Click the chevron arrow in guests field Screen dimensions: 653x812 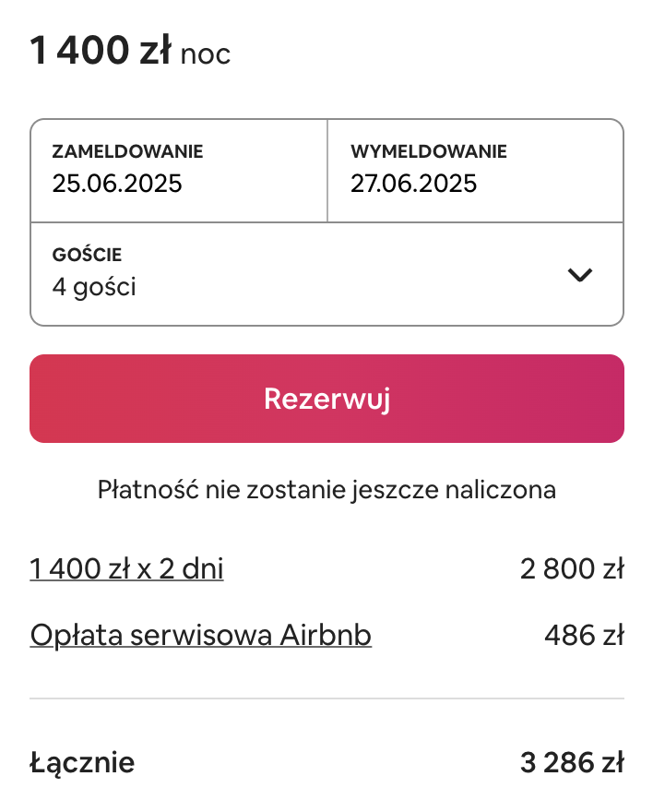[x=579, y=274]
